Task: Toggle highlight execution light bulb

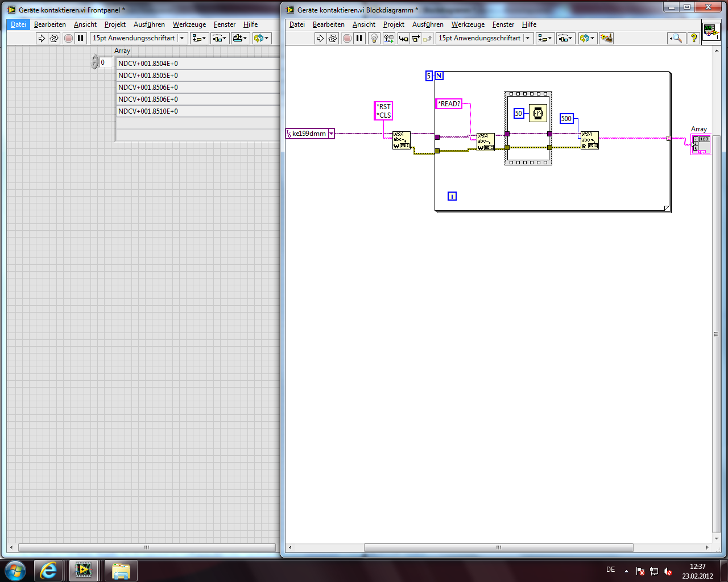Action: click(374, 38)
